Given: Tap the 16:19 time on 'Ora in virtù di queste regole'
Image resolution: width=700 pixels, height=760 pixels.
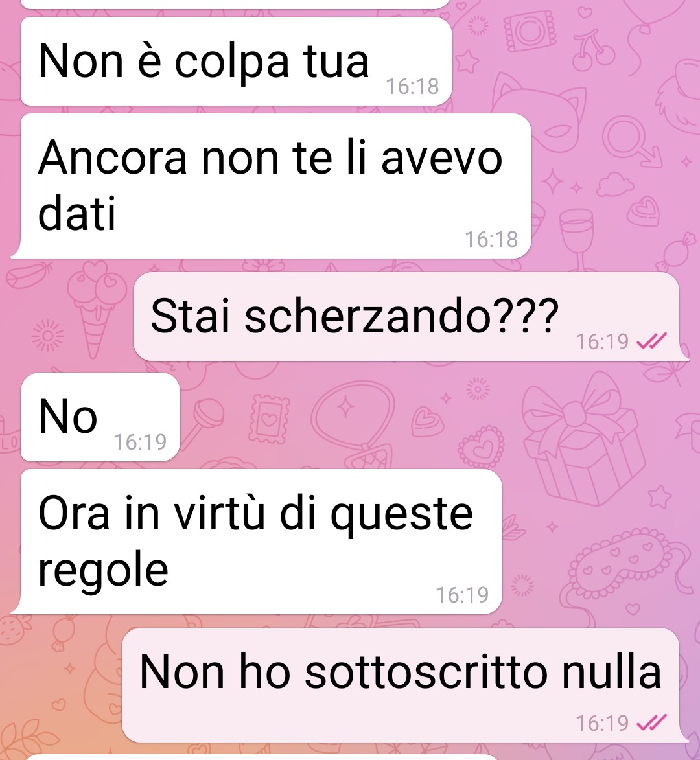Looking at the screenshot, I should (463, 595).
